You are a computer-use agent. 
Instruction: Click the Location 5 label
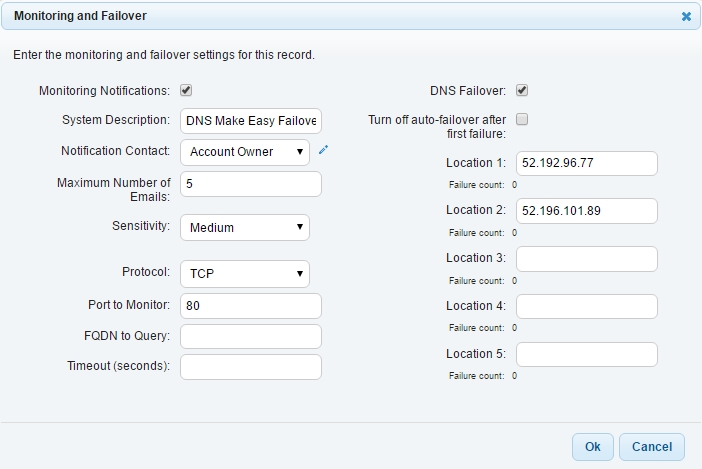475,354
